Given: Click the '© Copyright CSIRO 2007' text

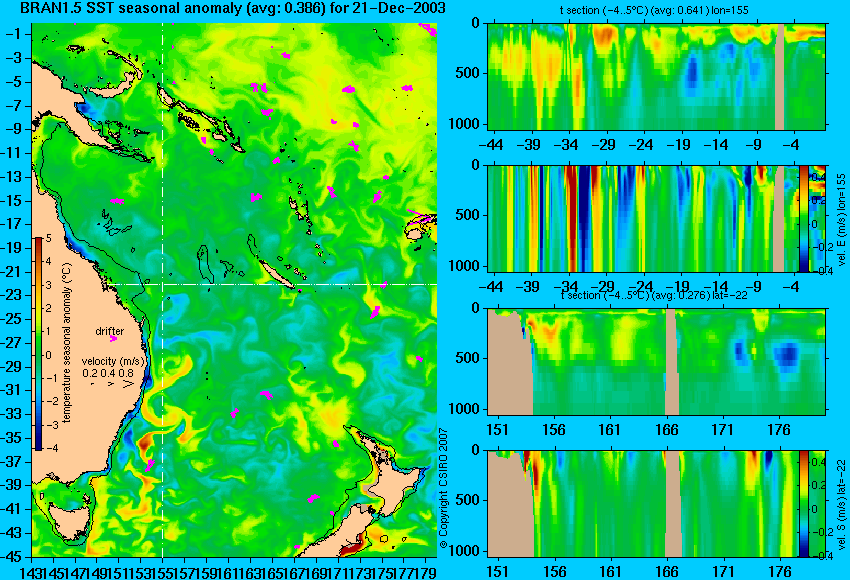Looking at the screenshot, I should click(x=443, y=488).
